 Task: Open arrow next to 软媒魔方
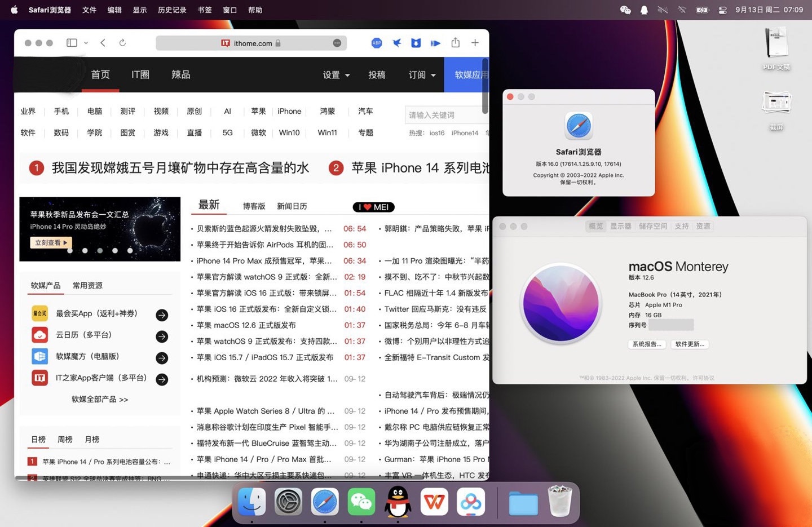point(162,358)
